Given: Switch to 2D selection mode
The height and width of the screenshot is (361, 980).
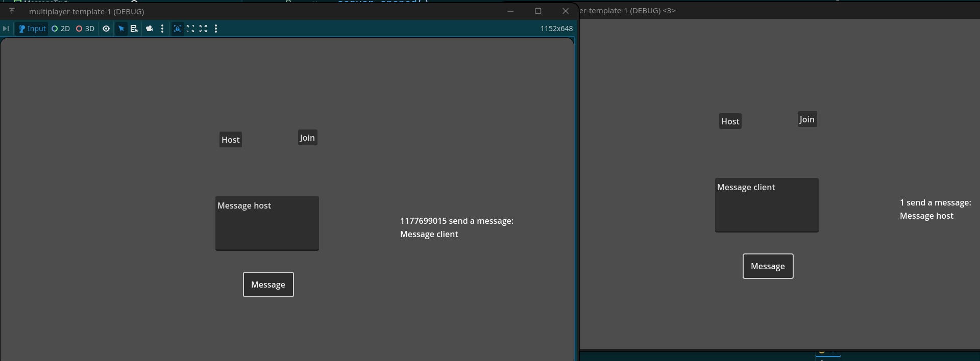Looking at the screenshot, I should pyautogui.click(x=61, y=29).
